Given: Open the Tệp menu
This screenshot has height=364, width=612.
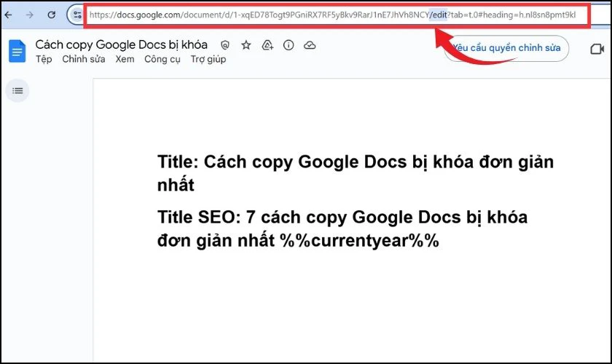Looking at the screenshot, I should click(44, 59).
